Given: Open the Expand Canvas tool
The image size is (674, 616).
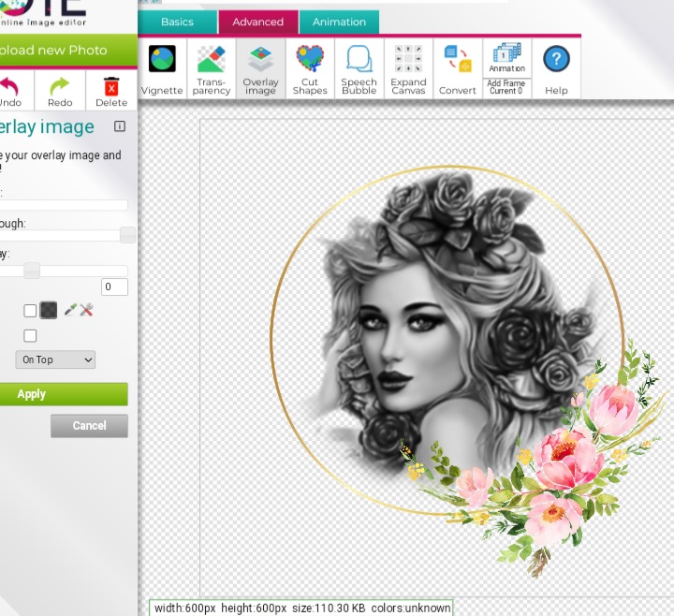Looking at the screenshot, I should [408, 68].
